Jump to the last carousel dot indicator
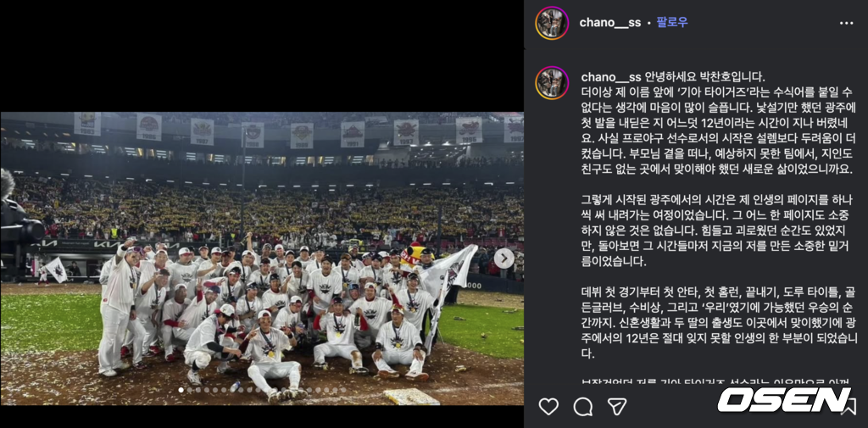868x428 pixels. (x=344, y=390)
